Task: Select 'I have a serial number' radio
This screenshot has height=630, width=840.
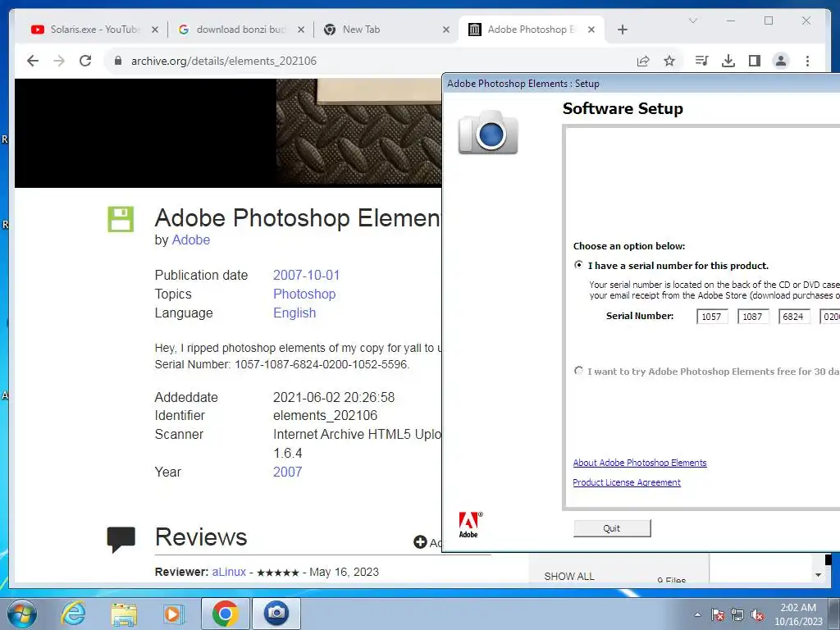Action: tap(578, 265)
